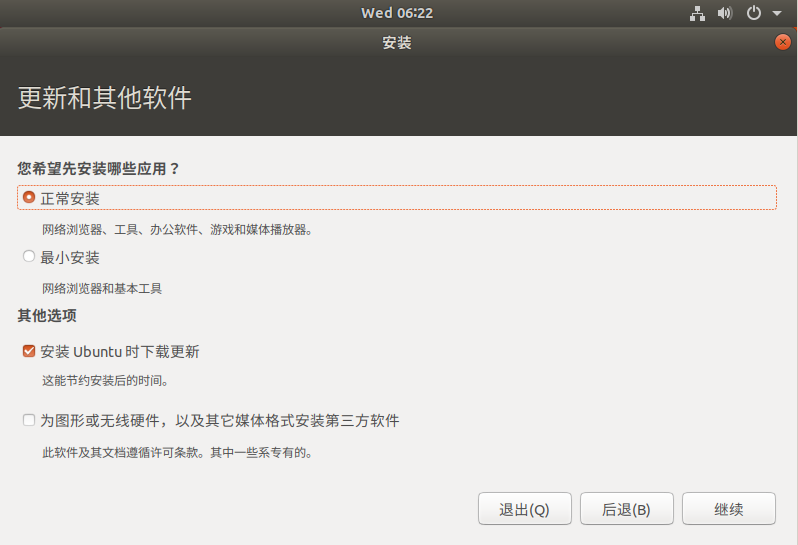Click the 继续 button to proceed
This screenshot has height=545, width=798.
click(x=728, y=509)
